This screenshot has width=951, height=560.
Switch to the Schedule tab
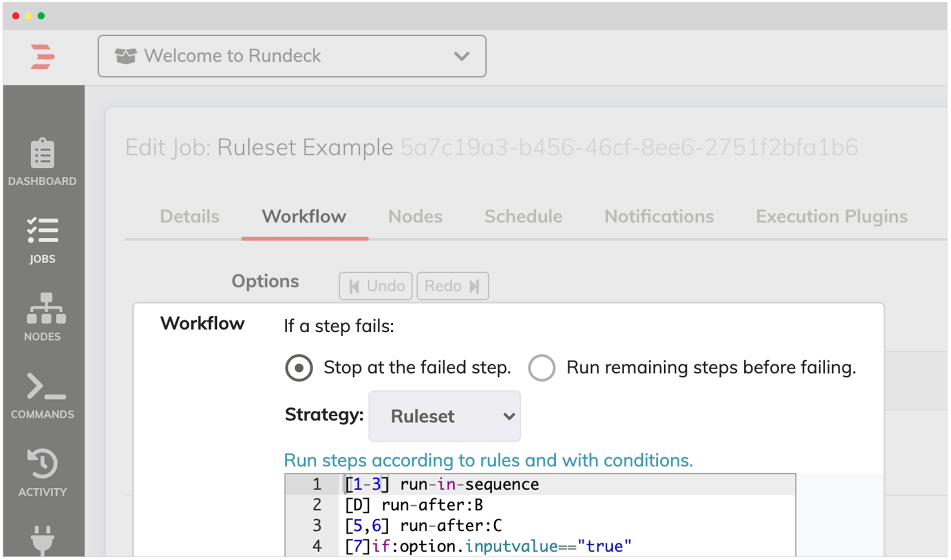(523, 216)
